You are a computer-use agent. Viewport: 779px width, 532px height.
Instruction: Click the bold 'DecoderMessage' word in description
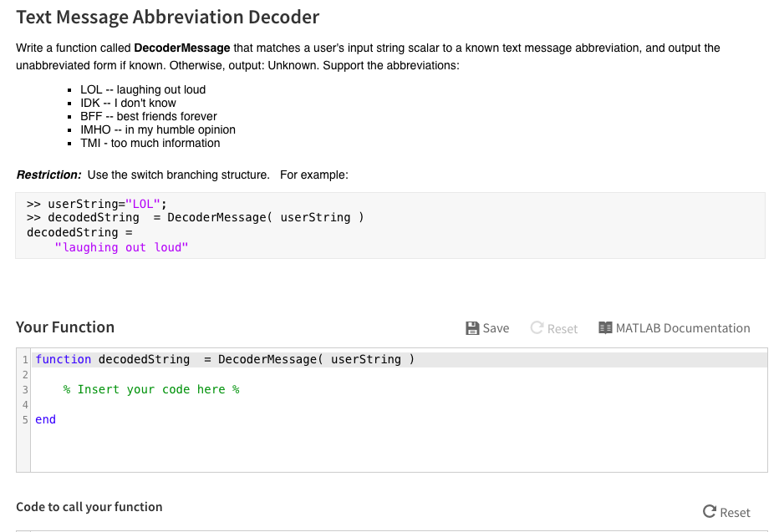point(182,48)
